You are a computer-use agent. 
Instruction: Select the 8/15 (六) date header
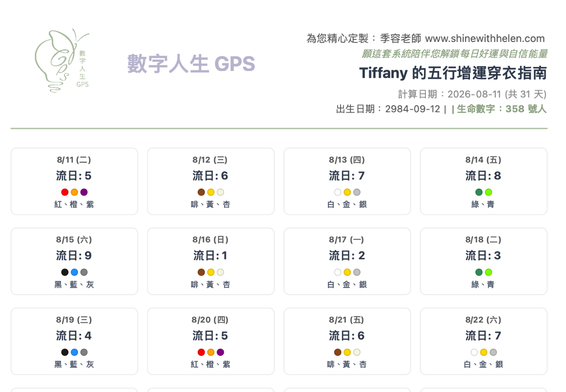(x=74, y=240)
